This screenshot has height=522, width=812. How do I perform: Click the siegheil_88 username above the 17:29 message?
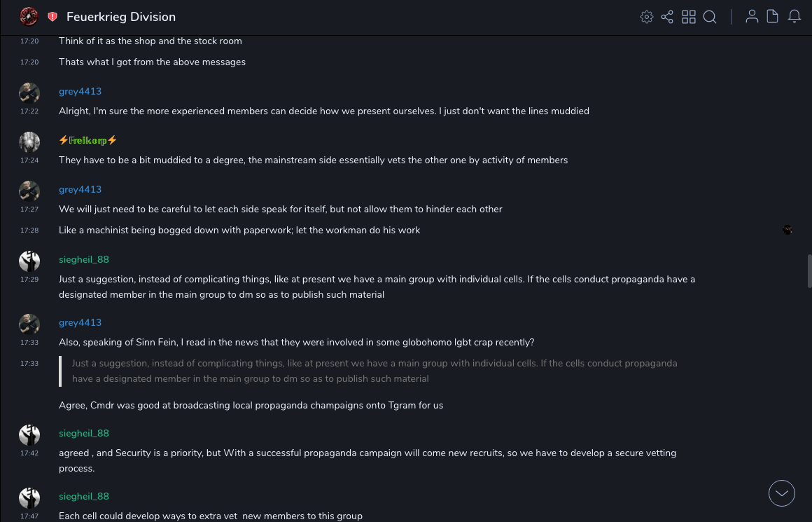point(84,259)
